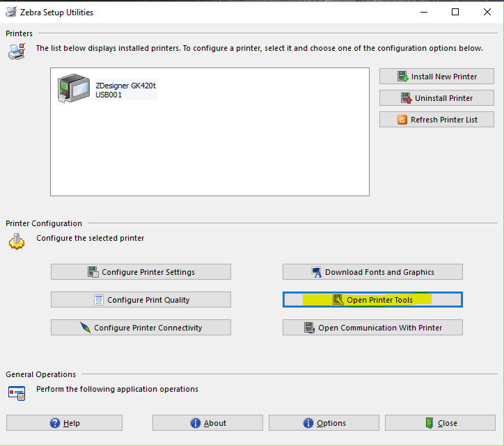Open the Help button
Screen dimensions: 504x446
64,423
